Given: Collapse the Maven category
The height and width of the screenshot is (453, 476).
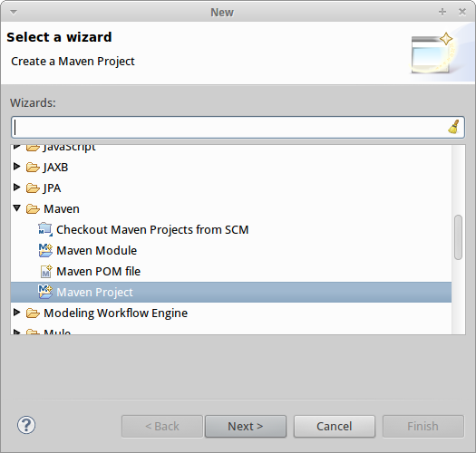Looking at the screenshot, I should click(17, 207).
